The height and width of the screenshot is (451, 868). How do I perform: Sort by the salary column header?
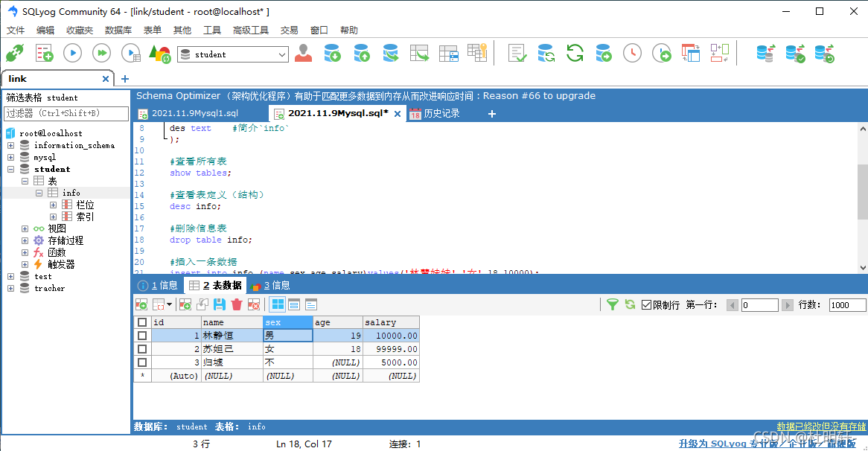[x=391, y=322]
